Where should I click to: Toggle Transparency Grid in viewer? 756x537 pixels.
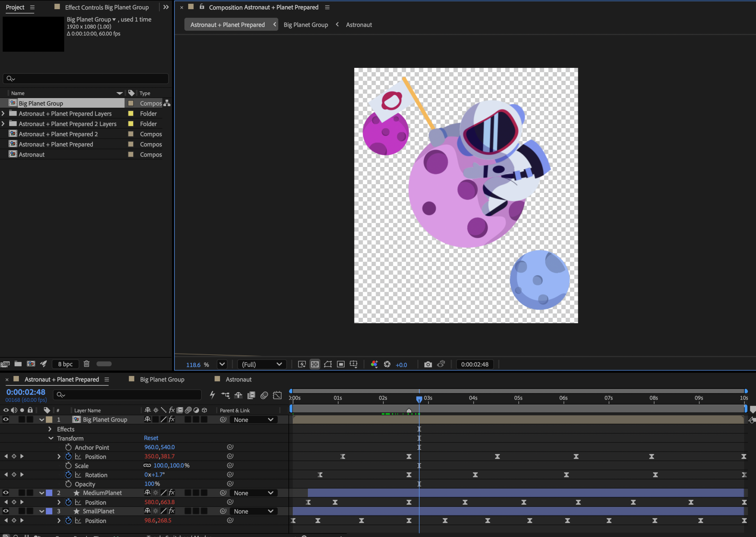(x=315, y=364)
